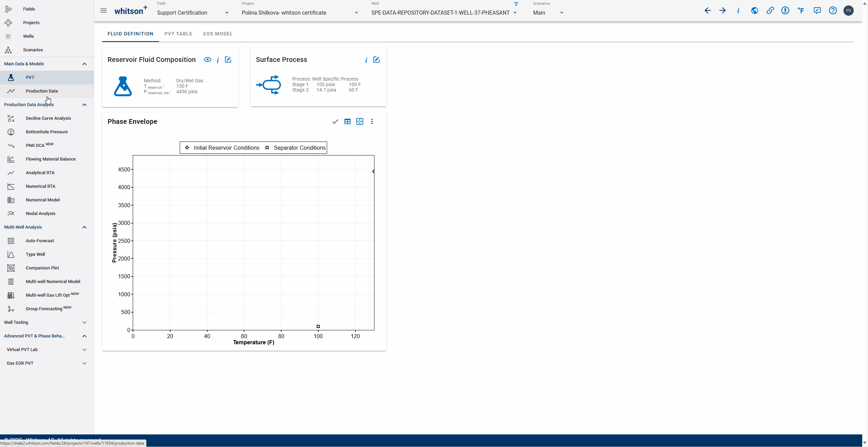Open the PS user avatar
The height and width of the screenshot is (447, 868).
[x=849, y=11]
